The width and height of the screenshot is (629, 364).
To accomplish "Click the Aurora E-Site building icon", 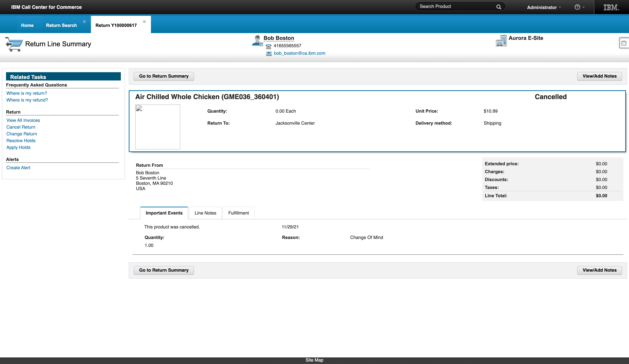I will [x=501, y=41].
